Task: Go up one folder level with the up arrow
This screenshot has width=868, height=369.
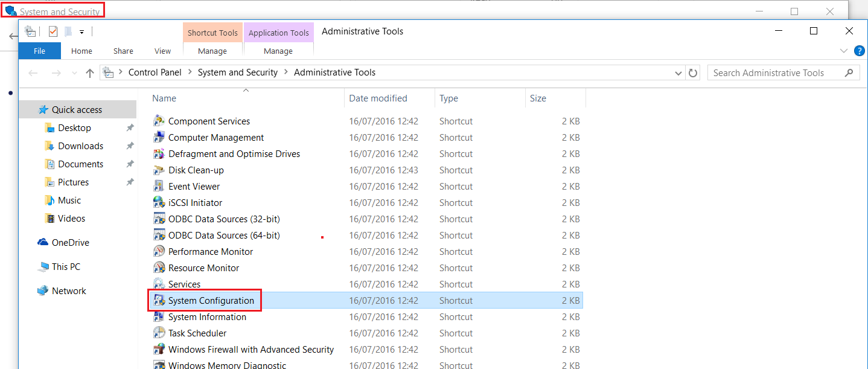Action: [x=90, y=73]
